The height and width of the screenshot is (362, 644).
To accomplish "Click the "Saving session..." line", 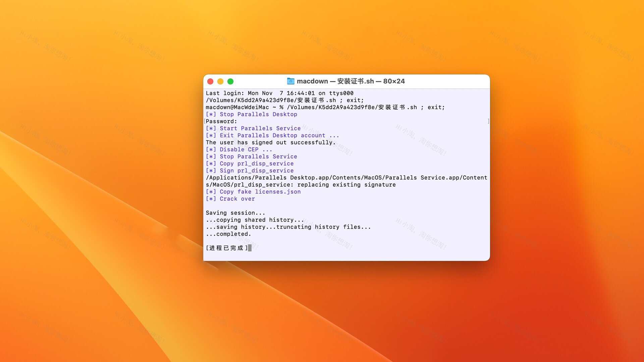I will 235,213.
